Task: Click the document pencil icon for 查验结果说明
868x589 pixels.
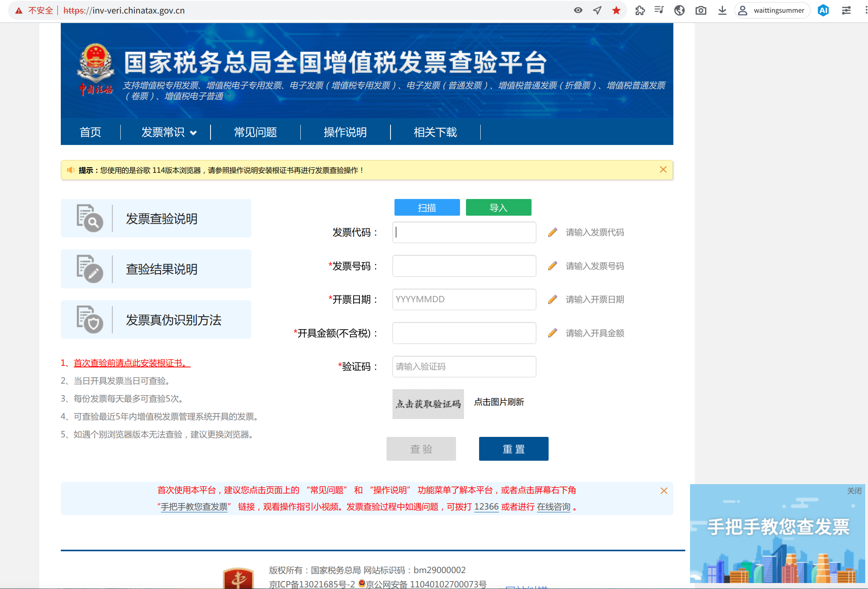Action: coord(90,269)
